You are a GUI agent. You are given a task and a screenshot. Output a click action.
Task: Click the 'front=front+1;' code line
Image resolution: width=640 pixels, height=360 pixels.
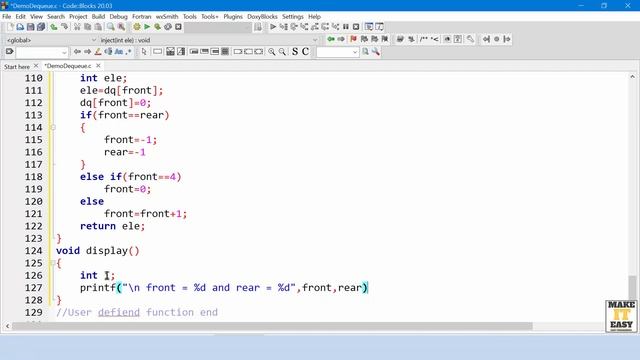tap(145, 214)
